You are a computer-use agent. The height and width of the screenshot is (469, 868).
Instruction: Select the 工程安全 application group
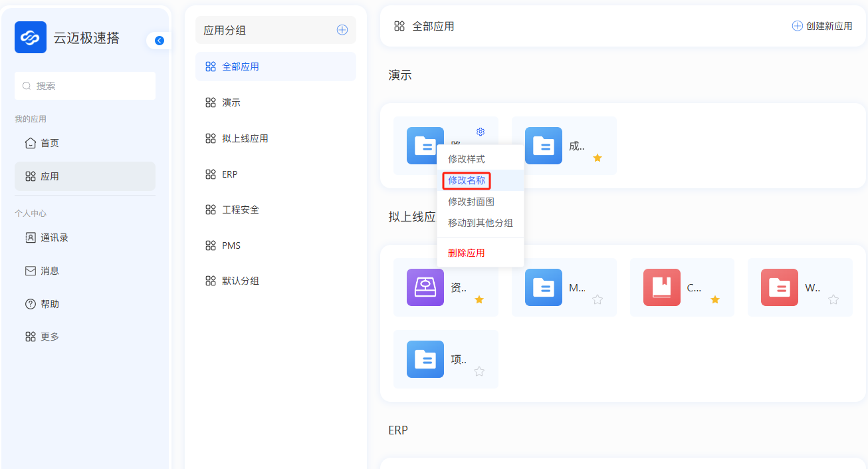tap(241, 210)
